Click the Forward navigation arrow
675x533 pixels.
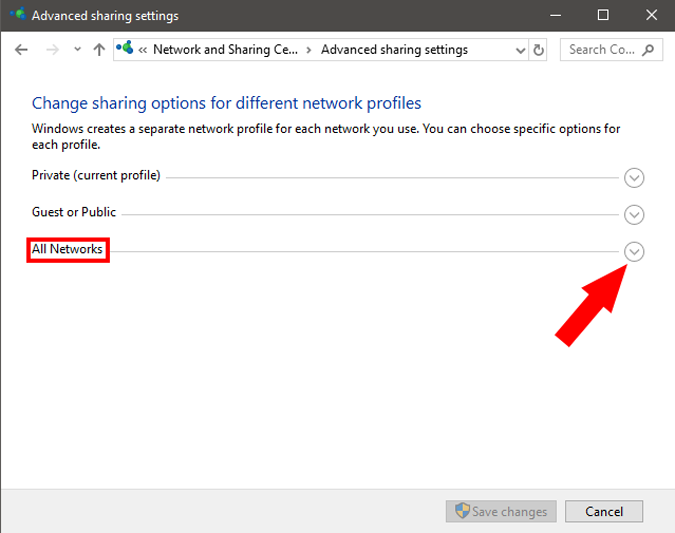(52, 50)
